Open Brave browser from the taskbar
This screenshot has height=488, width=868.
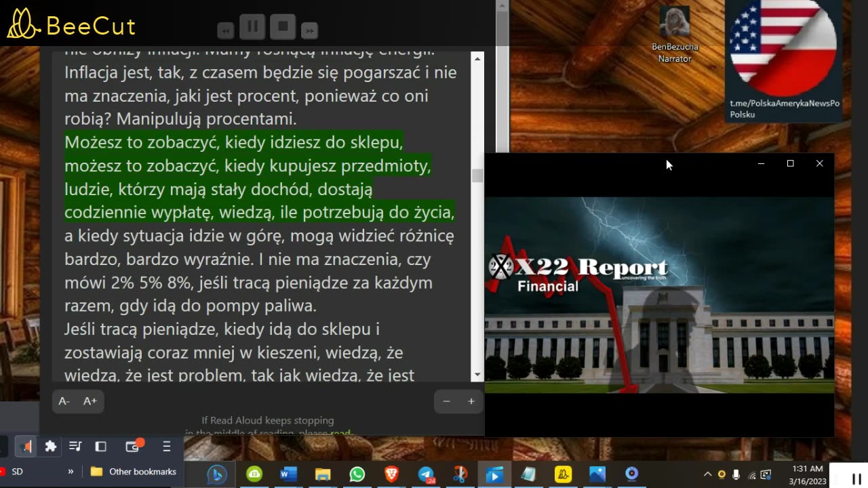click(392, 474)
